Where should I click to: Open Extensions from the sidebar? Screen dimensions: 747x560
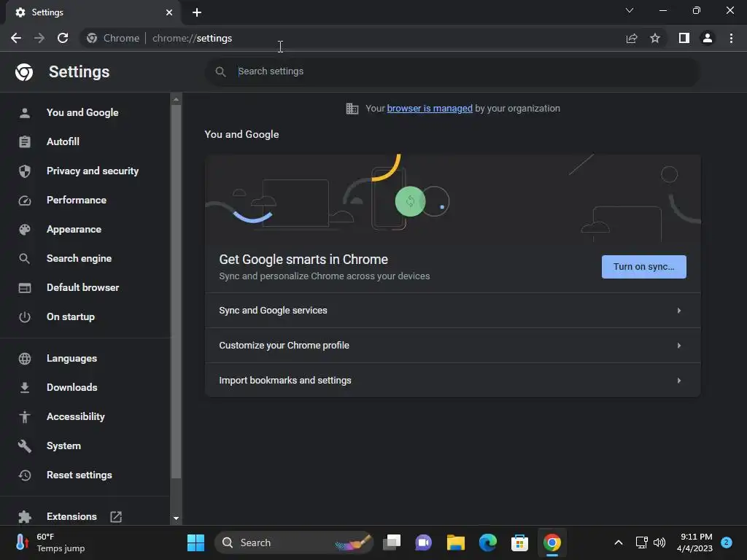71,517
